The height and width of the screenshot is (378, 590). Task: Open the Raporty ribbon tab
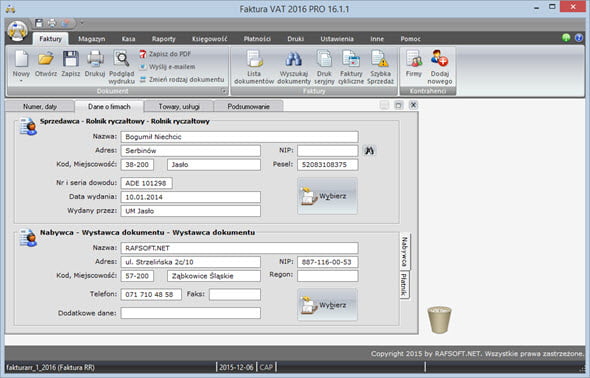[164, 39]
